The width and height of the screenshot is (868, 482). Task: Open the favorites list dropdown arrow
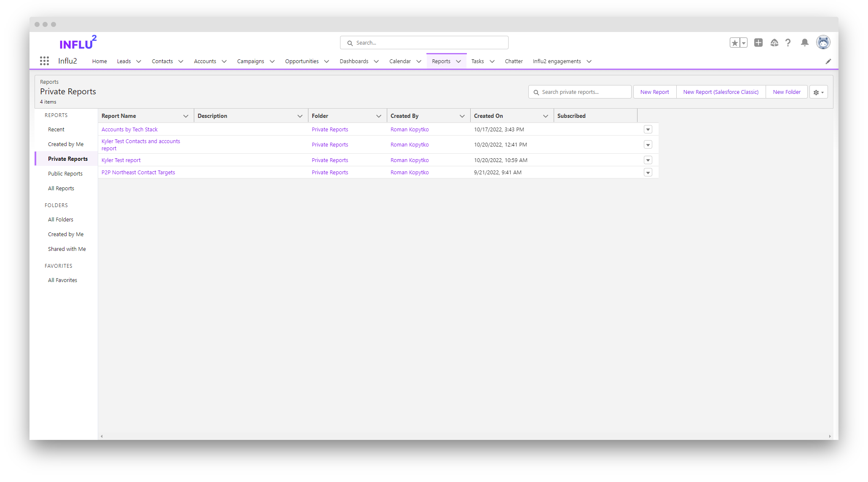[x=744, y=43]
